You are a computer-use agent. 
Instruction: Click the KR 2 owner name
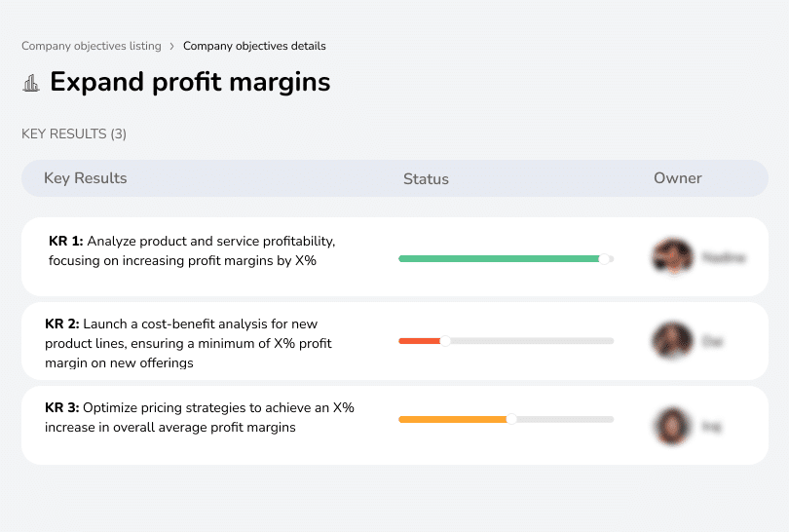click(x=712, y=342)
